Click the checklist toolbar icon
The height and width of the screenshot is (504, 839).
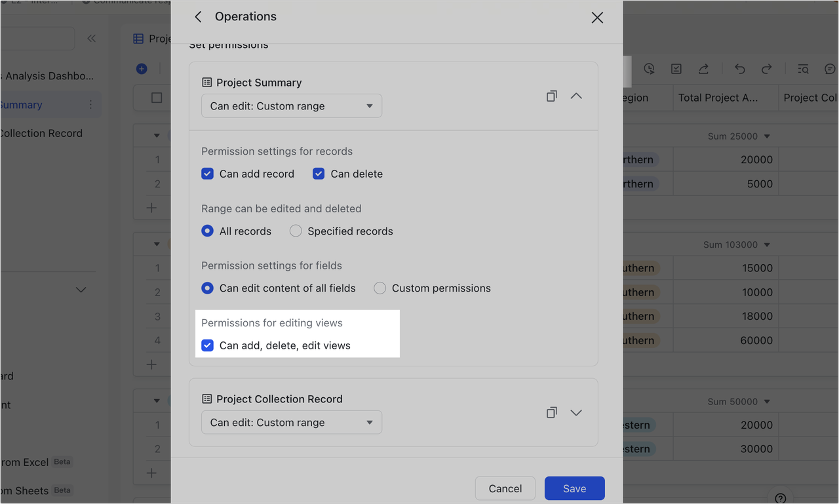pyautogui.click(x=676, y=69)
